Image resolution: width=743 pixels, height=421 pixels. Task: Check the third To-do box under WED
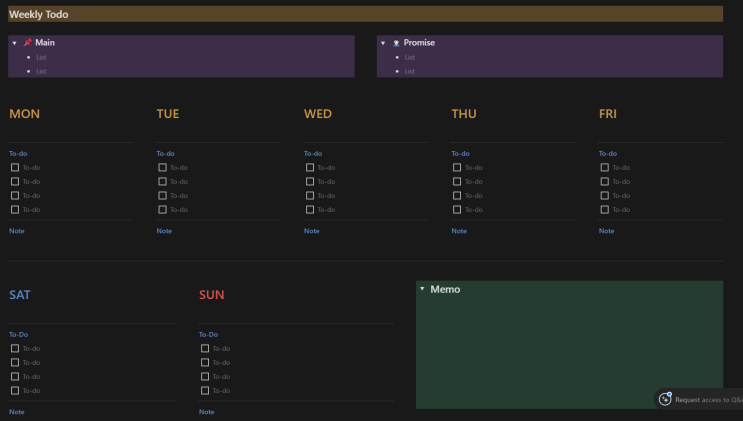[x=310, y=195]
